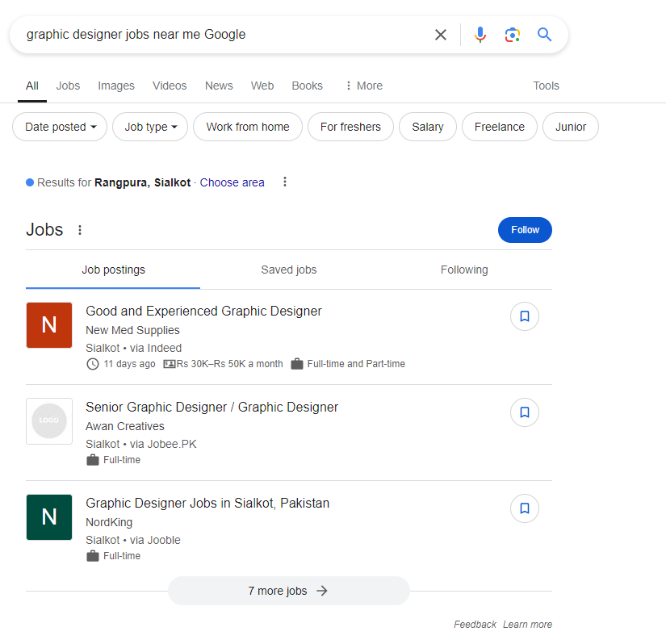Start voice search with microphone icon
This screenshot has width=666, height=644.
point(480,35)
